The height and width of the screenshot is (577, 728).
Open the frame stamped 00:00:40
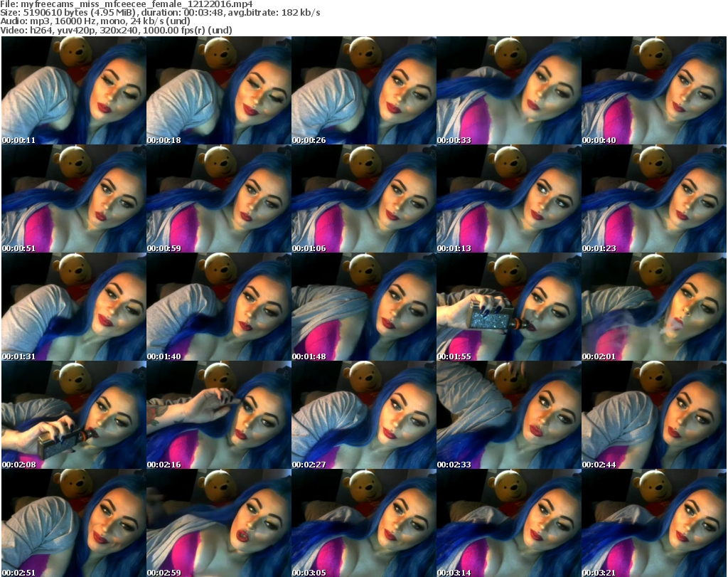654,90
